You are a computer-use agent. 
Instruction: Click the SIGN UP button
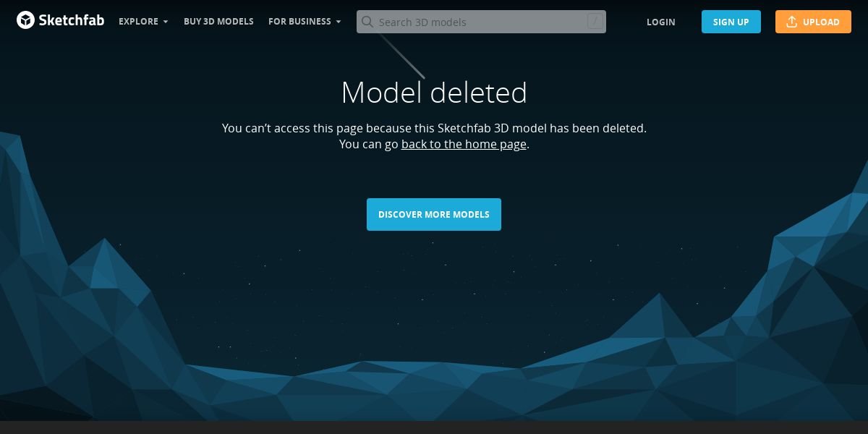(x=731, y=22)
